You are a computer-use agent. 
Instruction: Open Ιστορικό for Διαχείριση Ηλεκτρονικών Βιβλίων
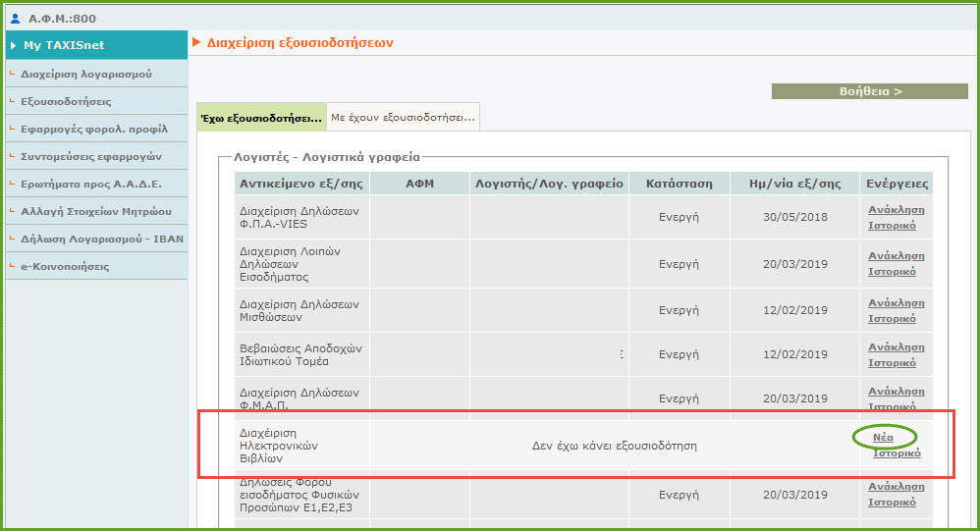coord(896,453)
